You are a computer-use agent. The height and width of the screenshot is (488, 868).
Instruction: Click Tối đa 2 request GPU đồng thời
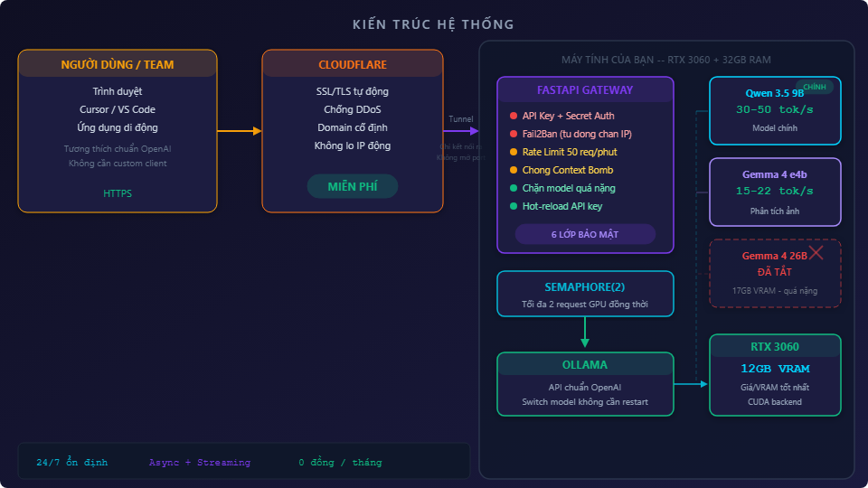pyautogui.click(x=585, y=305)
